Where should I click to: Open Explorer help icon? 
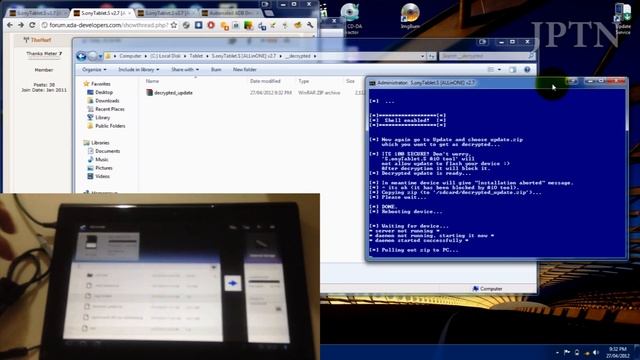(527, 70)
